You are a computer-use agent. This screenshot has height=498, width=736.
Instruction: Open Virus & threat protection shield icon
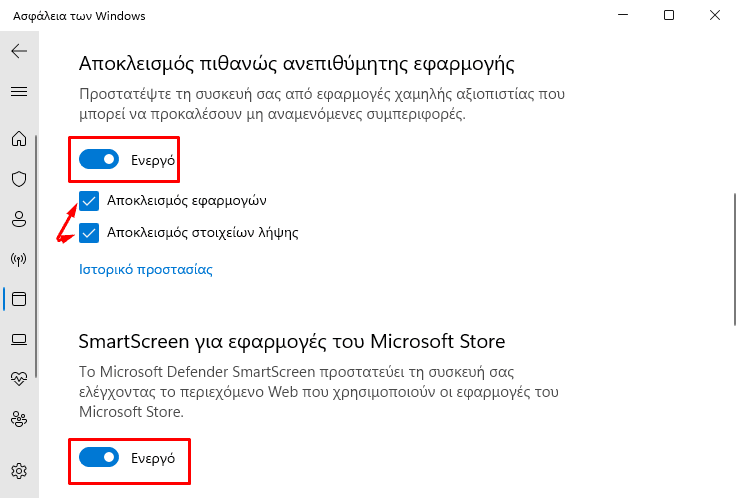click(x=19, y=179)
